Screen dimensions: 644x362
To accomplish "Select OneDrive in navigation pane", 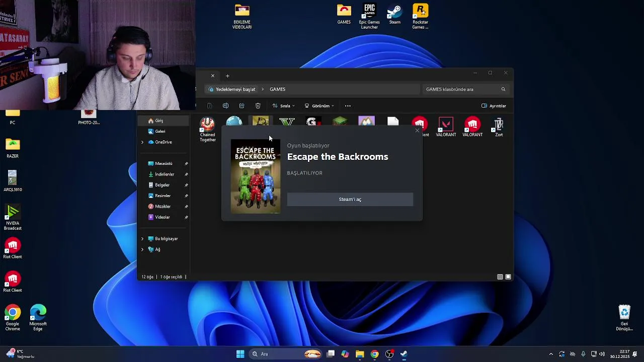I will click(164, 142).
